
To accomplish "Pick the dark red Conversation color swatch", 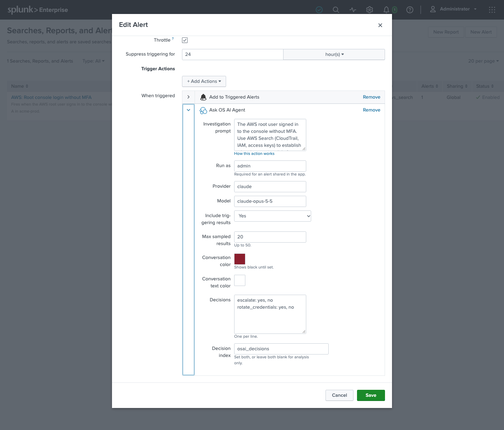I will [240, 259].
